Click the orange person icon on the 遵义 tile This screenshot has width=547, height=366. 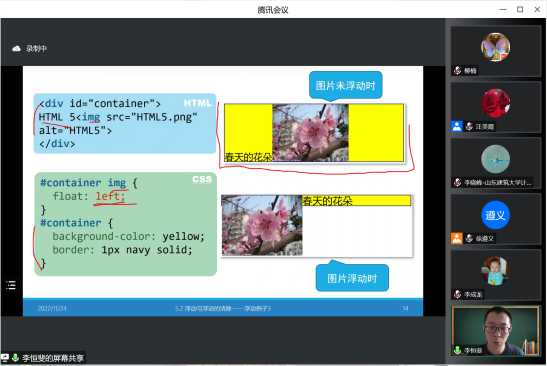tap(457, 238)
